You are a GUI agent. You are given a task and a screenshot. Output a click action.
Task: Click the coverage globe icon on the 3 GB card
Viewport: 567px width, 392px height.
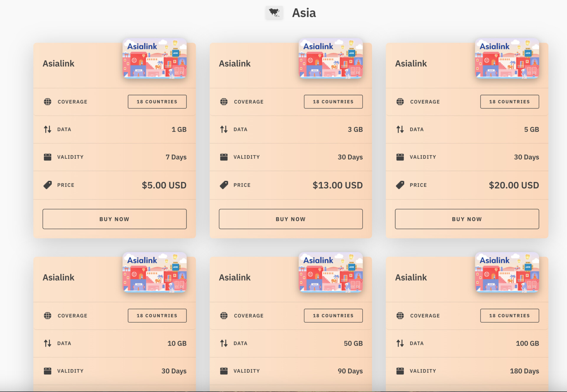(x=224, y=102)
